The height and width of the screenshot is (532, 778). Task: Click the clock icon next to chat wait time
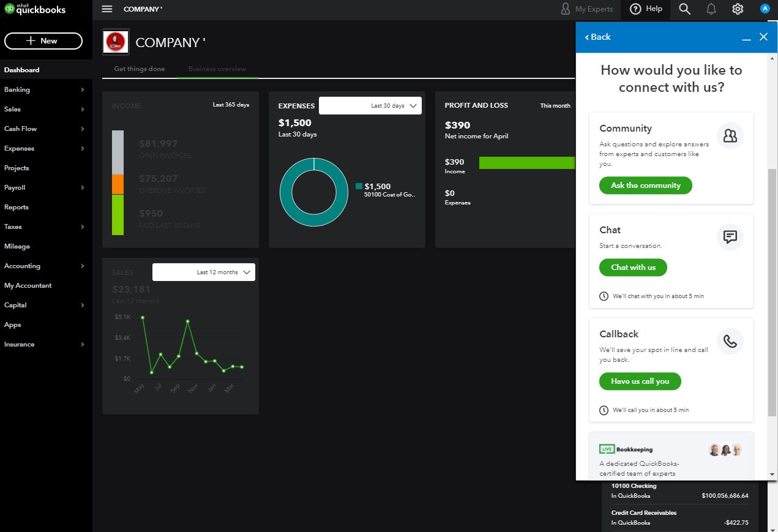pos(604,296)
